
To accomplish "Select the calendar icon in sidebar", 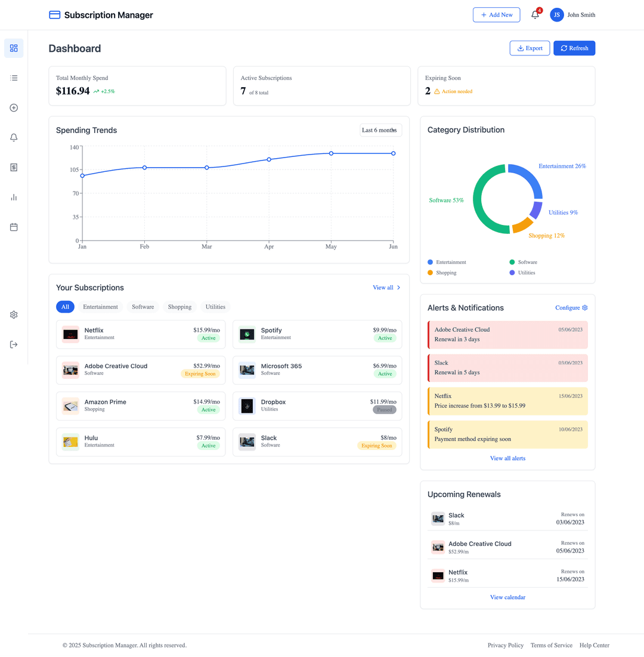I will click(x=14, y=227).
